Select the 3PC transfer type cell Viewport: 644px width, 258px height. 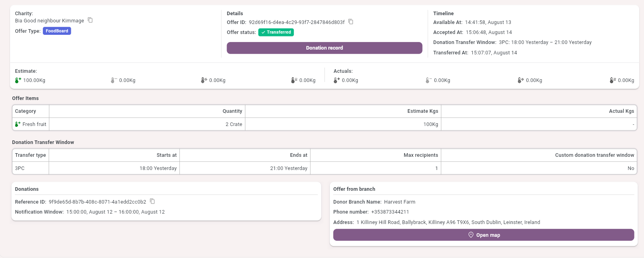pos(20,168)
